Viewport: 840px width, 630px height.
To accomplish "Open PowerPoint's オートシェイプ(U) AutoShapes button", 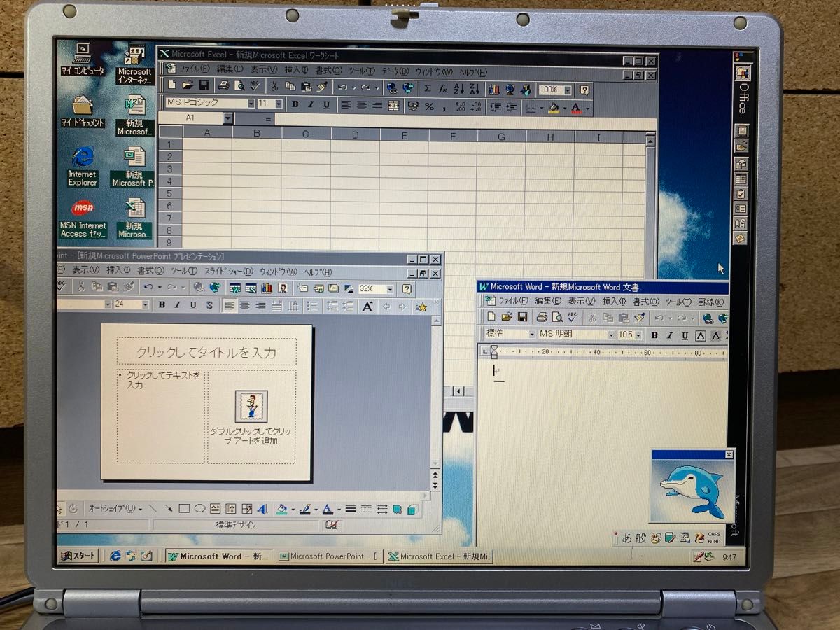I will coord(114,508).
